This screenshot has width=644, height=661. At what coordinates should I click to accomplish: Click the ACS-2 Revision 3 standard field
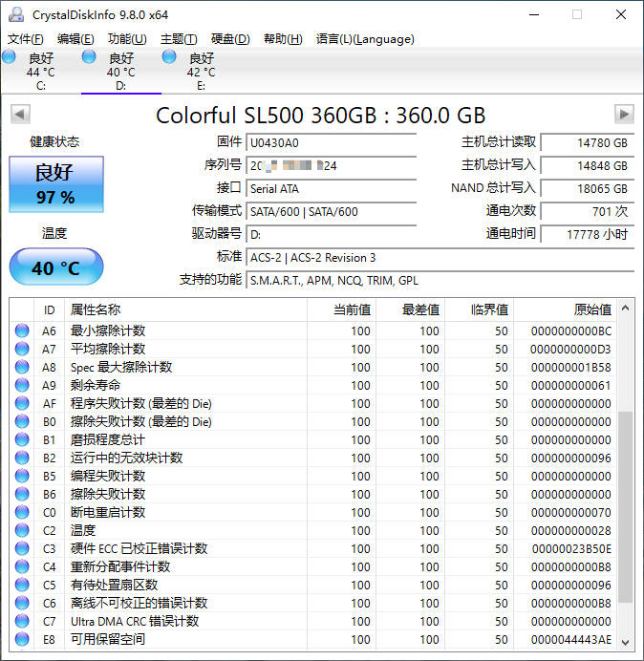pos(440,258)
